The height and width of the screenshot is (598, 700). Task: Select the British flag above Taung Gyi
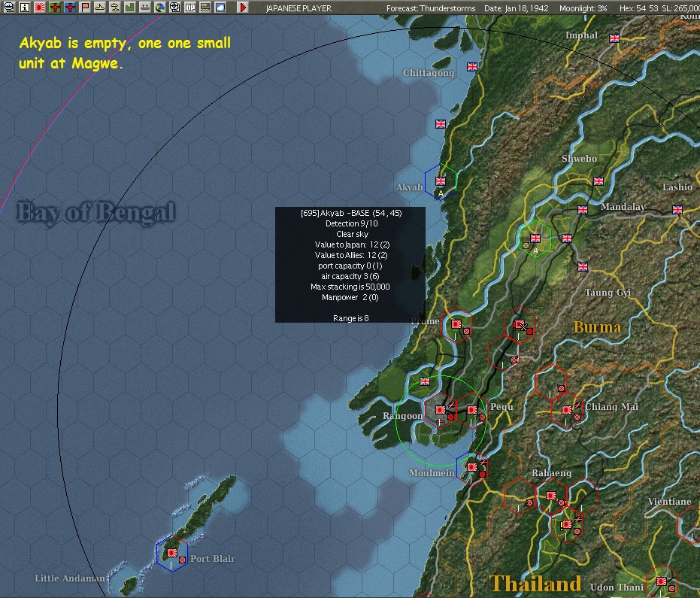click(583, 266)
